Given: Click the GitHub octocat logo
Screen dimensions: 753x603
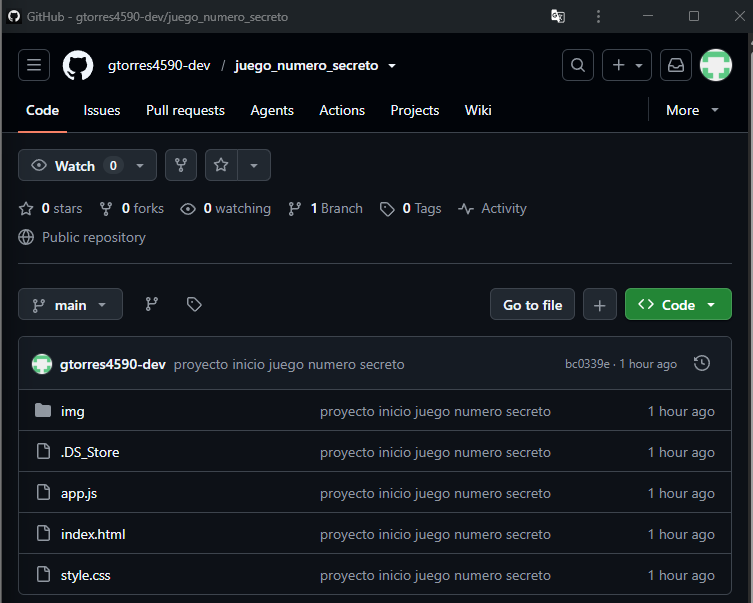Looking at the screenshot, I should tap(78, 65).
